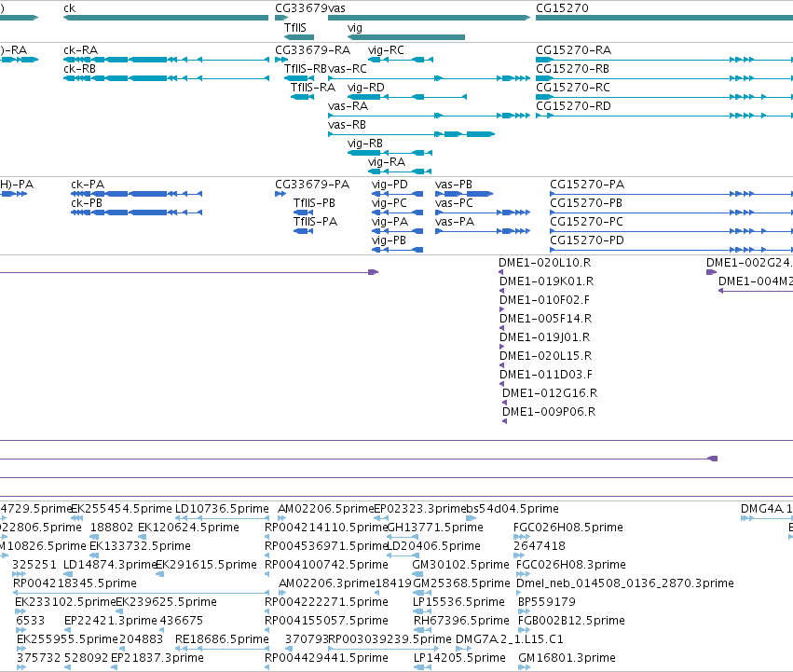Click EST bs54d04.5prime label
Viewport: 793px width, 672px height.
tap(512, 509)
